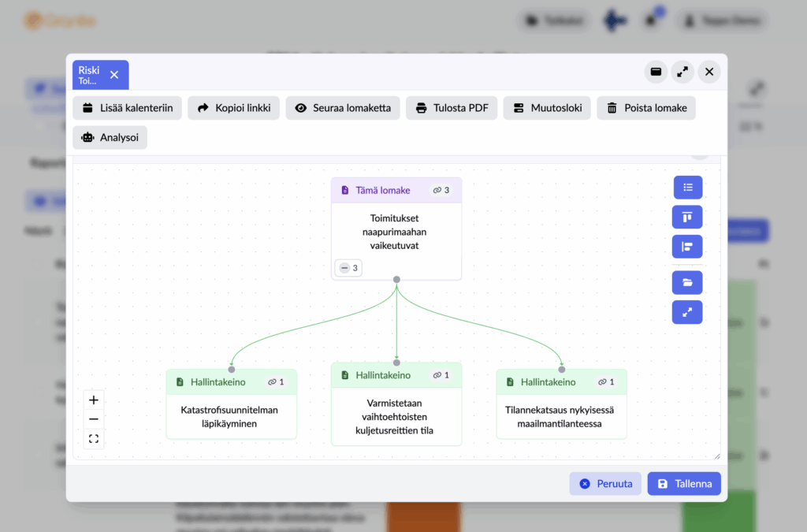This screenshot has height=532, width=807.
Task: Click Tulosta PDF print button
Action: pyautogui.click(x=452, y=108)
